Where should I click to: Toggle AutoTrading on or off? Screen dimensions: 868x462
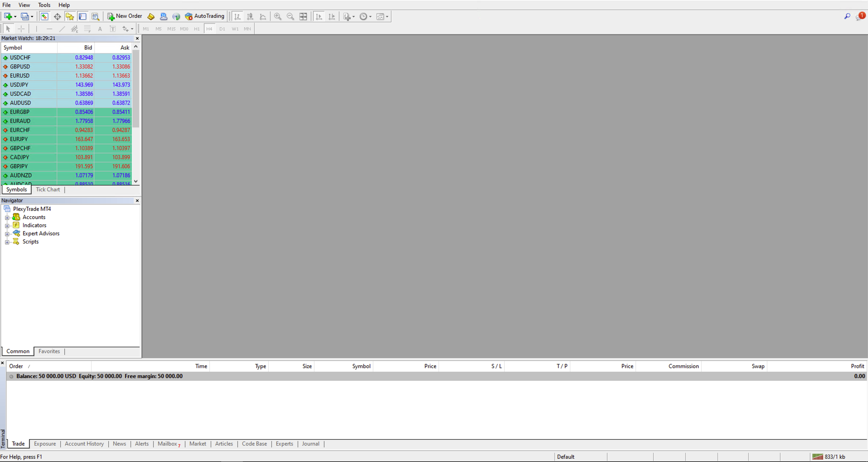pyautogui.click(x=204, y=16)
